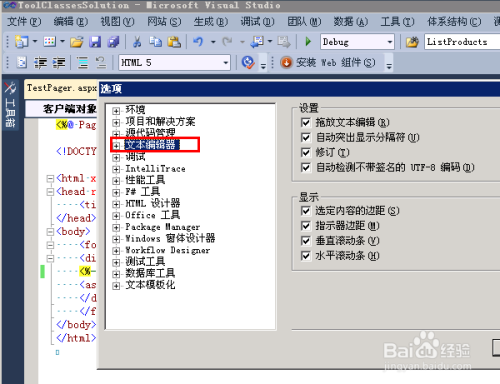Select the 性能工具 item in options tree
The width and height of the screenshot is (500, 384).
pyautogui.click(x=145, y=180)
